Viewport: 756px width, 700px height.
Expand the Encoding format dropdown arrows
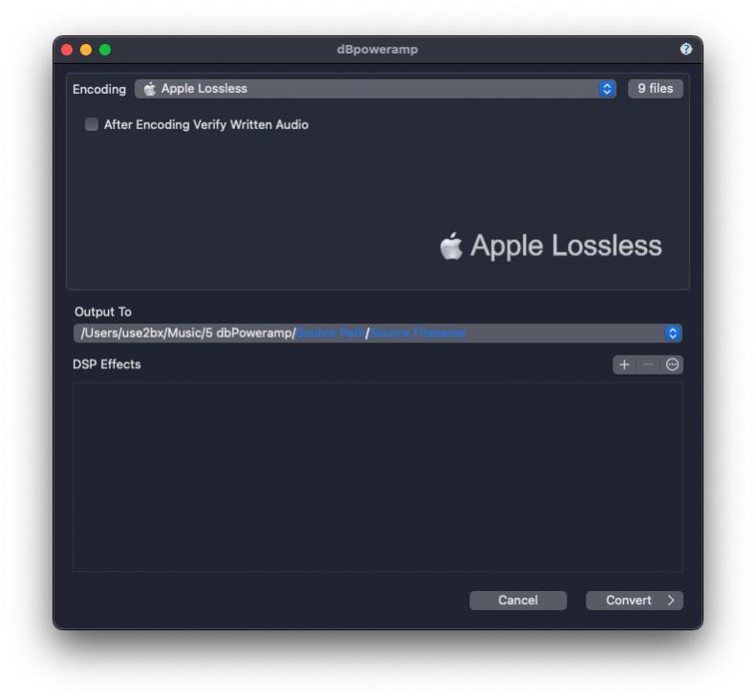pos(607,89)
